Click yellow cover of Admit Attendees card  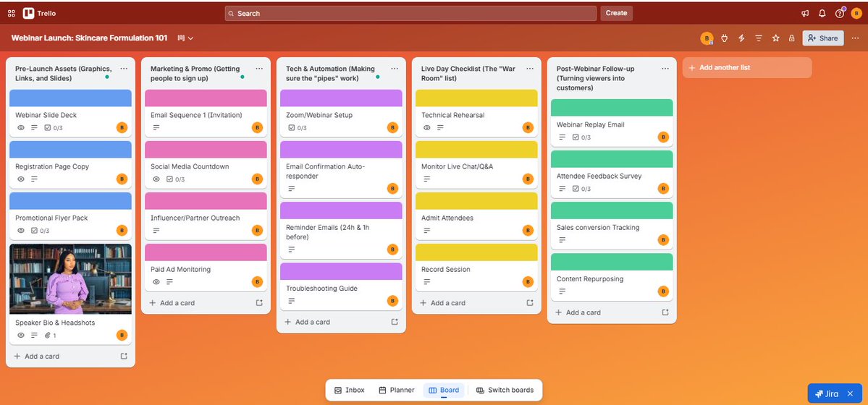(476, 201)
